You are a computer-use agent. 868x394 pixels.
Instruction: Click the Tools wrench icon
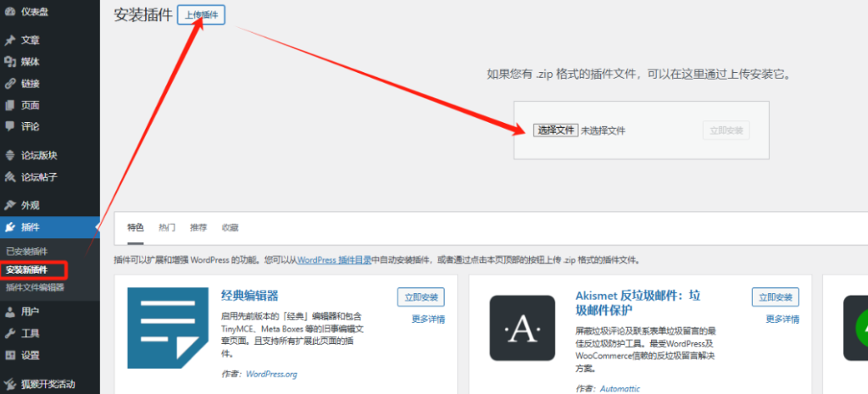click(10, 333)
